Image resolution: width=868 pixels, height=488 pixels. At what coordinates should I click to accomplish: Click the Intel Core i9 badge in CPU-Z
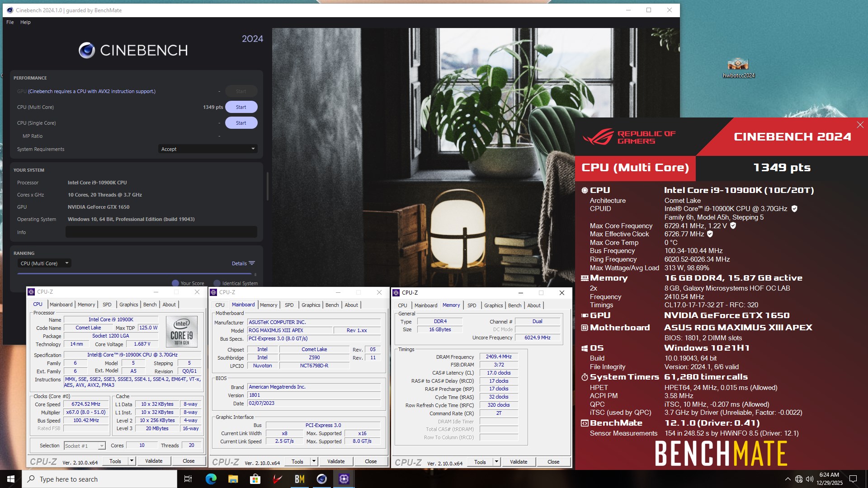pyautogui.click(x=182, y=331)
